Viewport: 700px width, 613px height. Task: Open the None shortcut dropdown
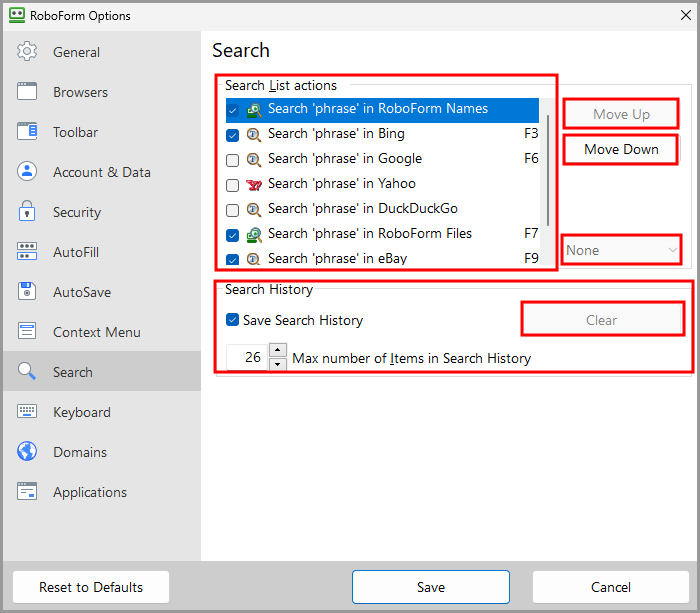pyautogui.click(x=621, y=250)
